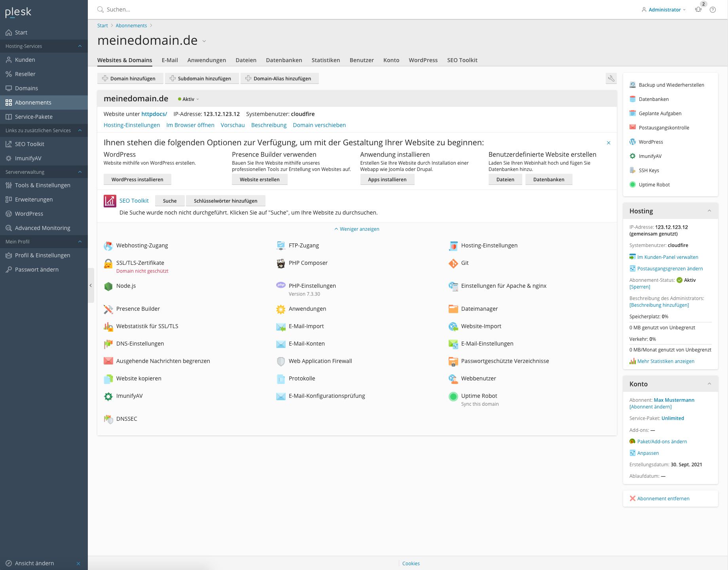Open the Dateimanager folder icon

point(453,309)
